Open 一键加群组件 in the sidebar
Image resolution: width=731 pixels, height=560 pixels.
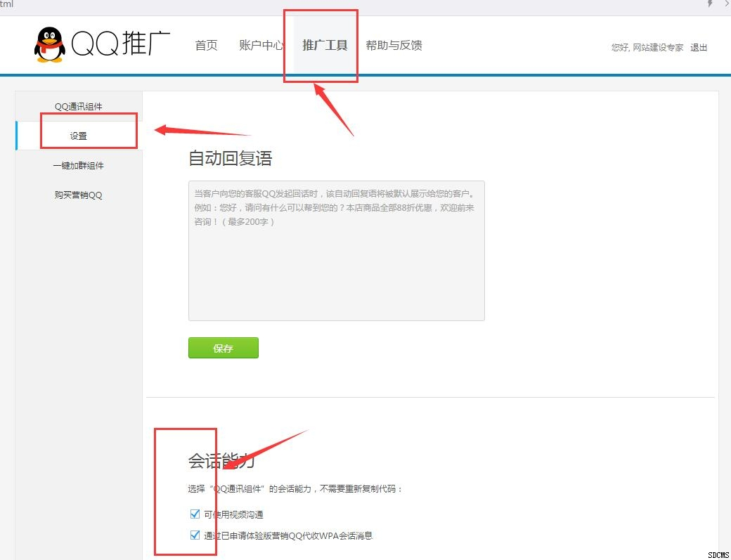point(78,165)
